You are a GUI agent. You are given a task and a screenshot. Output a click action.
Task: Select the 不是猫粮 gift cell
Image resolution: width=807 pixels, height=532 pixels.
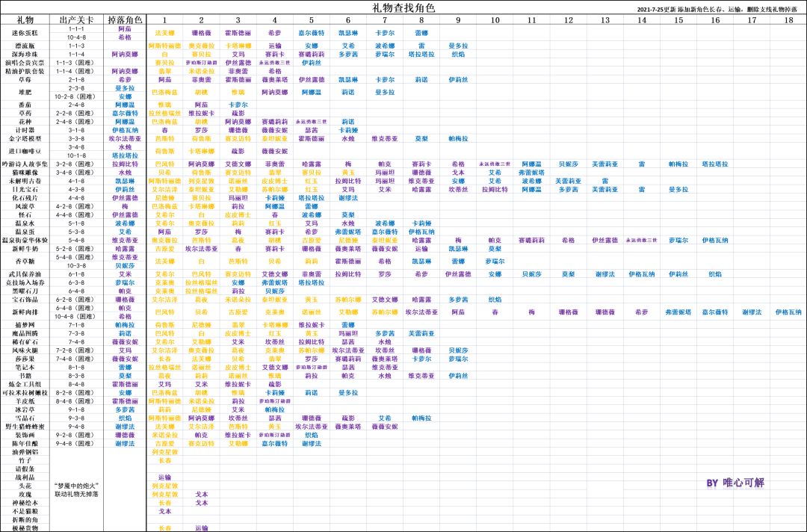[x=25, y=511]
